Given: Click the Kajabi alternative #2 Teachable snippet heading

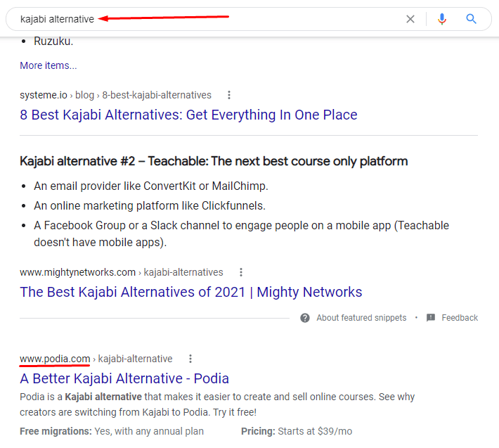Looking at the screenshot, I should 214,162.
